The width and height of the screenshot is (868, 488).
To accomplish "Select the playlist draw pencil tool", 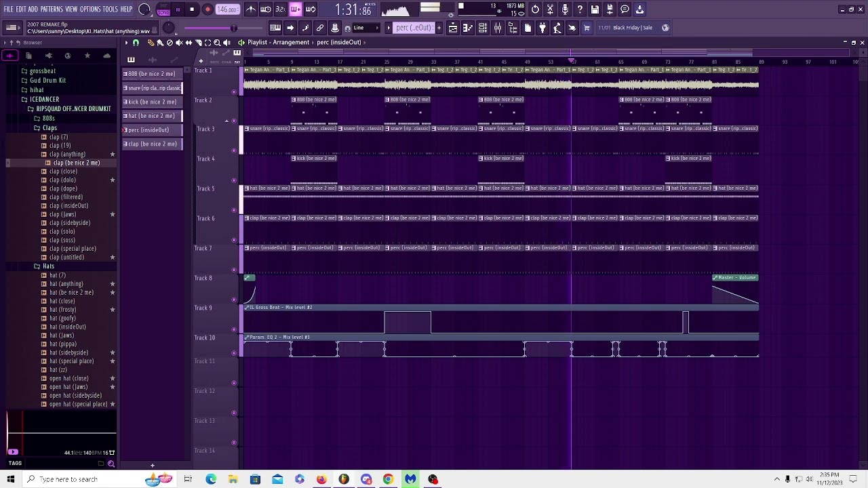I will (x=151, y=43).
